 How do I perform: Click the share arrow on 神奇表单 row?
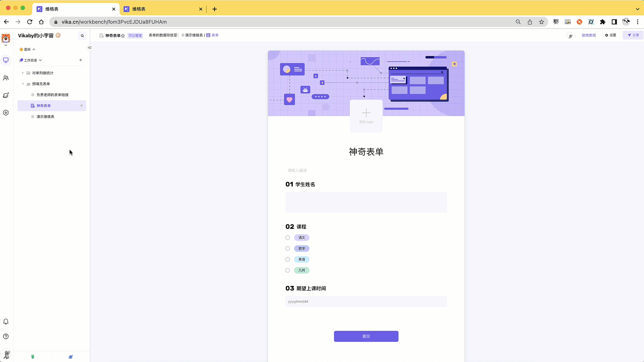click(81, 106)
